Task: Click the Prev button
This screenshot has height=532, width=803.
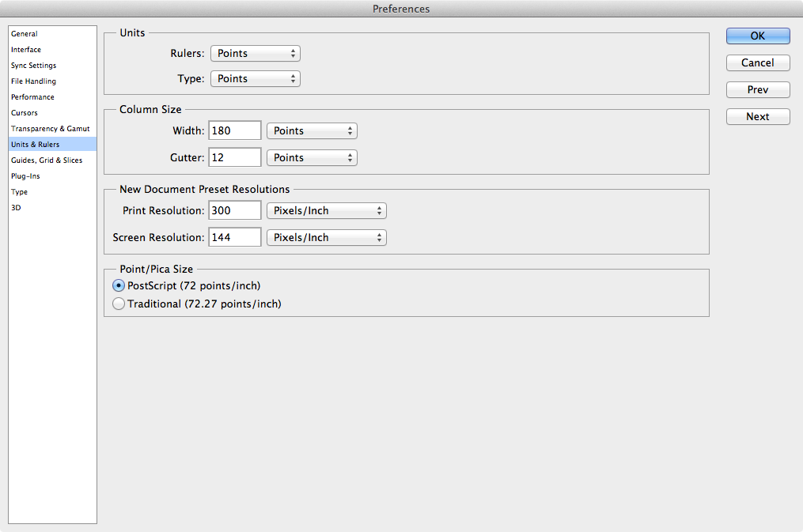Action: click(757, 90)
